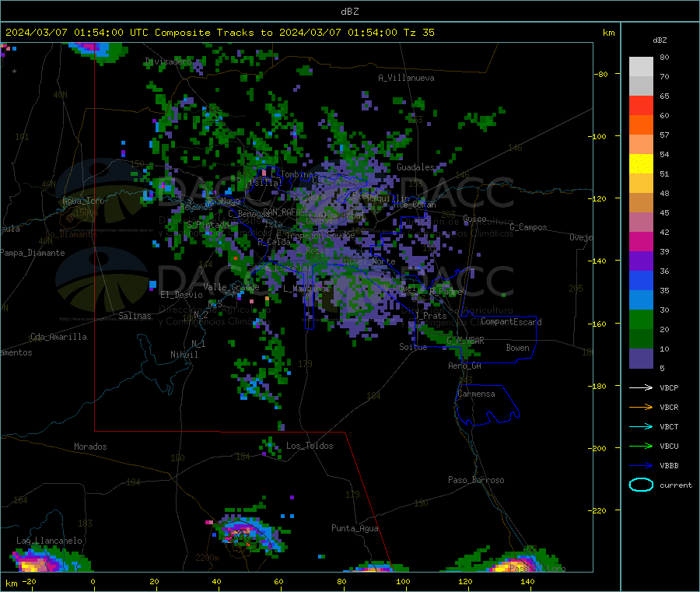Click the 'Paso_Barroso' map label
This screenshot has width=700, height=592.
pyautogui.click(x=476, y=480)
